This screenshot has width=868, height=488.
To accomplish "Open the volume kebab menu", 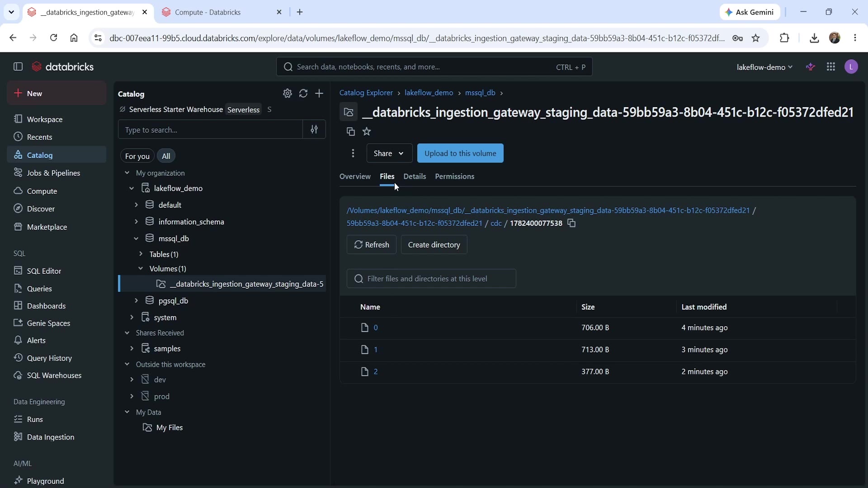I will (353, 153).
